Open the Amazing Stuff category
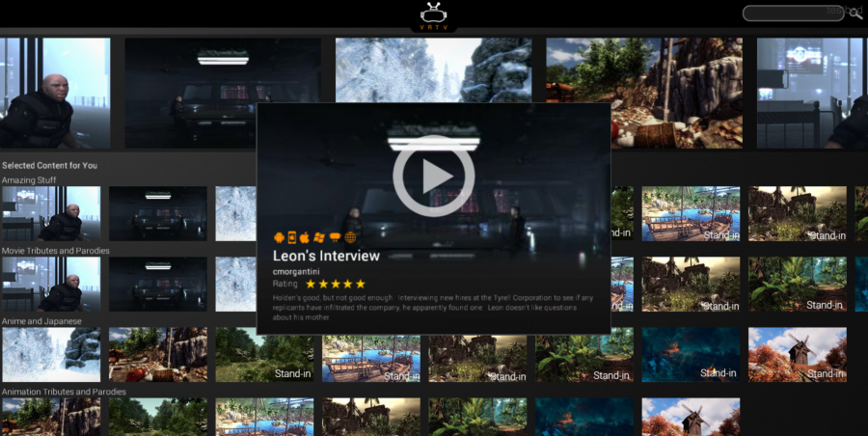 pyautogui.click(x=28, y=180)
